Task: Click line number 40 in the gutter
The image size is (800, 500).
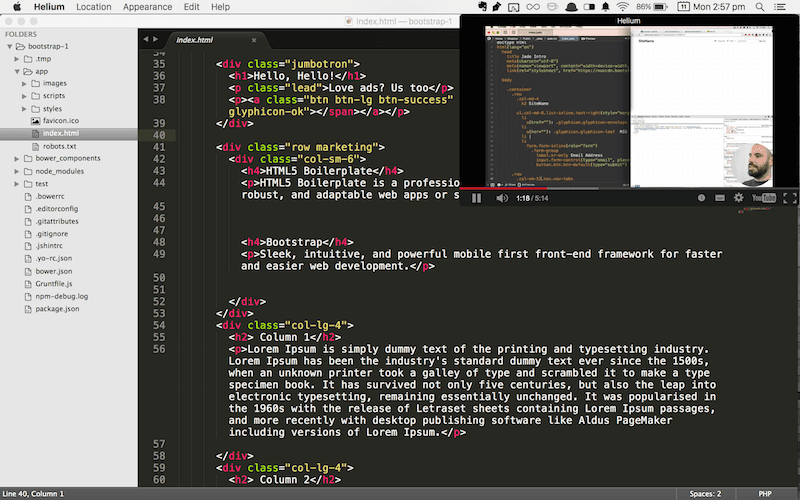Action: (159, 135)
